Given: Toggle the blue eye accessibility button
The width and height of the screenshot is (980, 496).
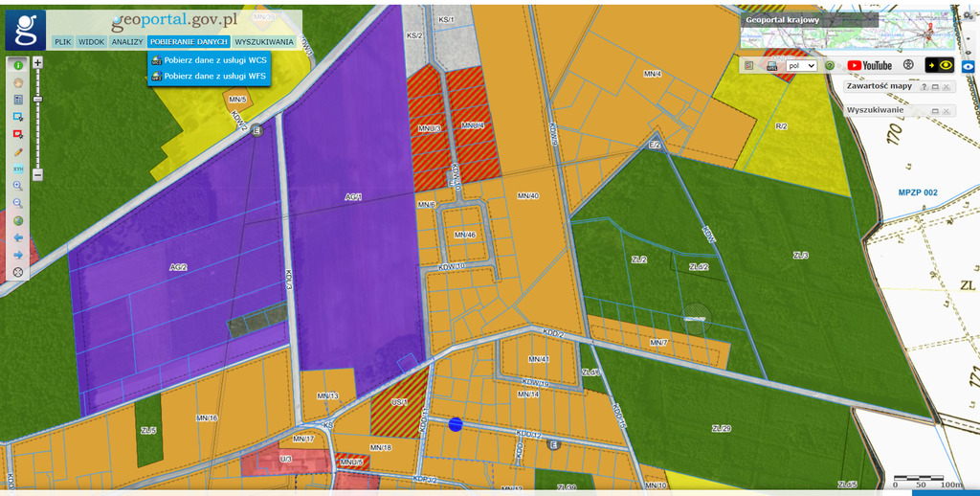Looking at the screenshot, I should [969, 66].
